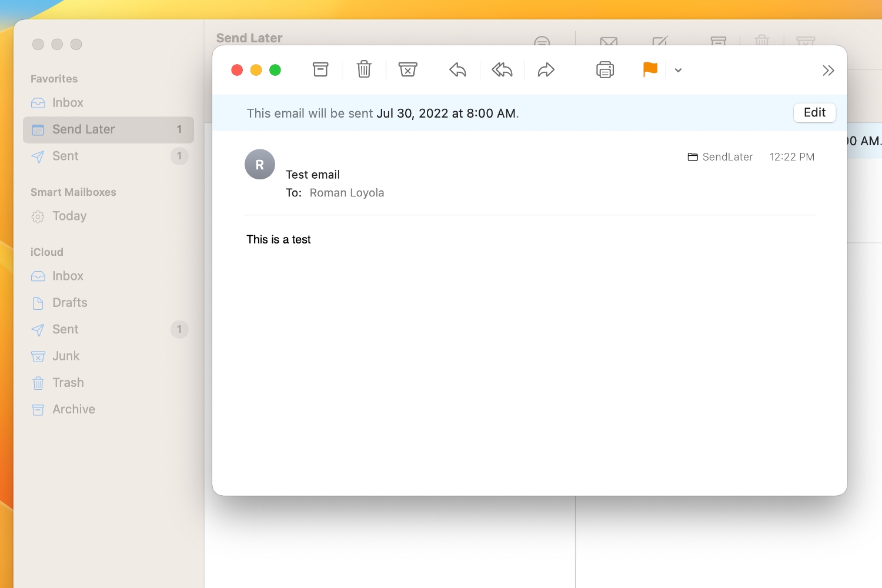
Task: Forward this message
Action: [x=546, y=69]
